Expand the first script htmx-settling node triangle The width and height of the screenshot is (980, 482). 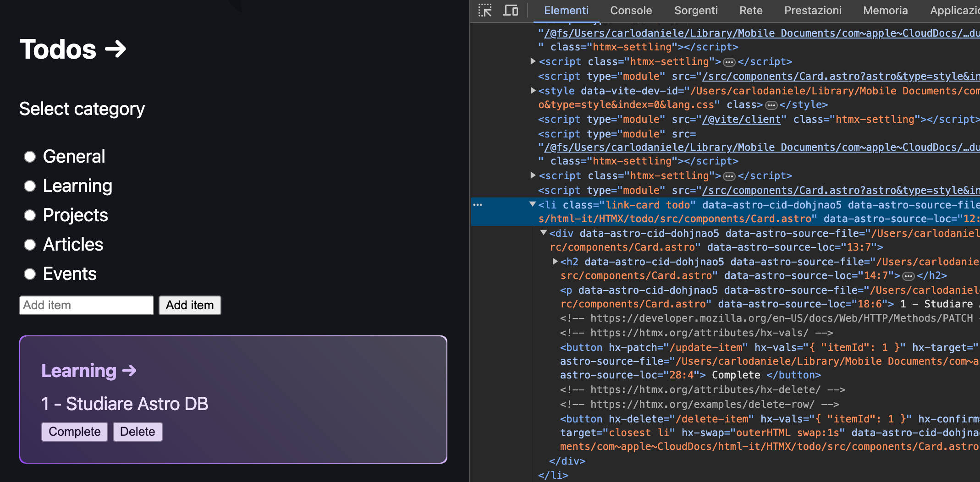(533, 61)
